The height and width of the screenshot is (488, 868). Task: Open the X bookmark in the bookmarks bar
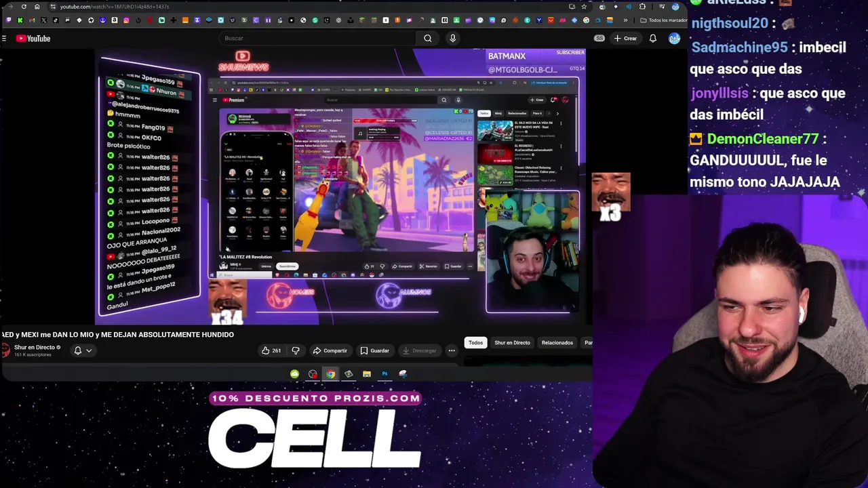pyautogui.click(x=43, y=20)
